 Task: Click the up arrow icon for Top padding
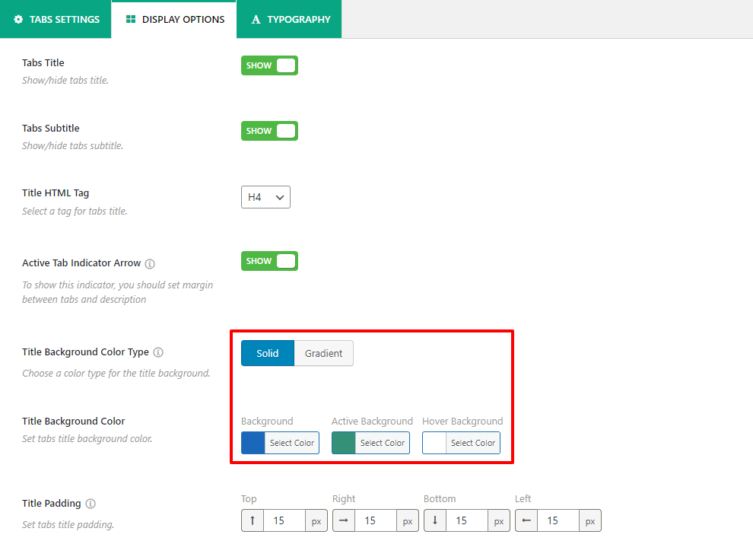253,520
